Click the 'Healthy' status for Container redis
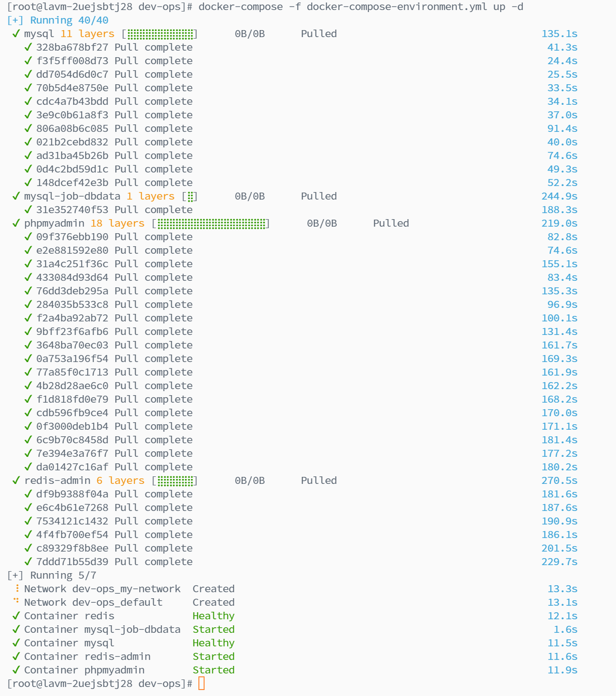The image size is (616, 696). point(214,616)
